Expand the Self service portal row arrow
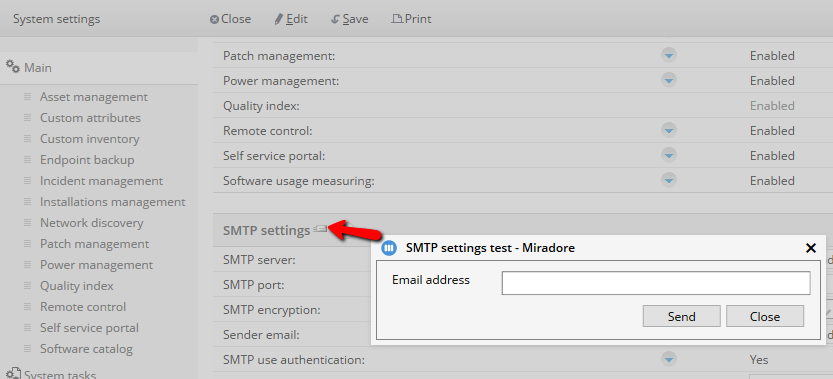 click(669, 155)
